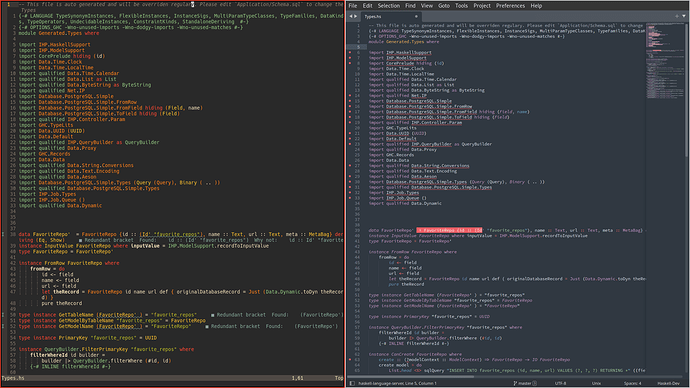Viewport: 690px width, 388px height.
Task: Click the lint sign beside Vim line 52
Action: tap(3, 326)
